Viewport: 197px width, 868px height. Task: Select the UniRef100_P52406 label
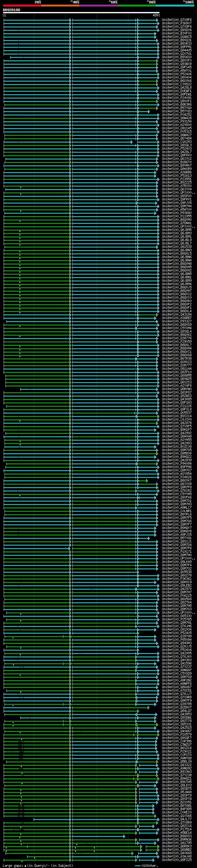tap(177, 74)
